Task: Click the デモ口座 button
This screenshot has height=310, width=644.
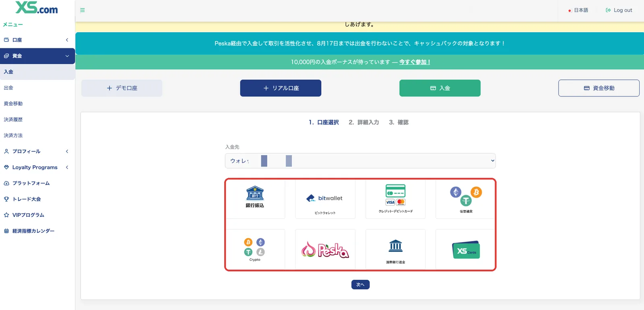Action: pos(122,88)
